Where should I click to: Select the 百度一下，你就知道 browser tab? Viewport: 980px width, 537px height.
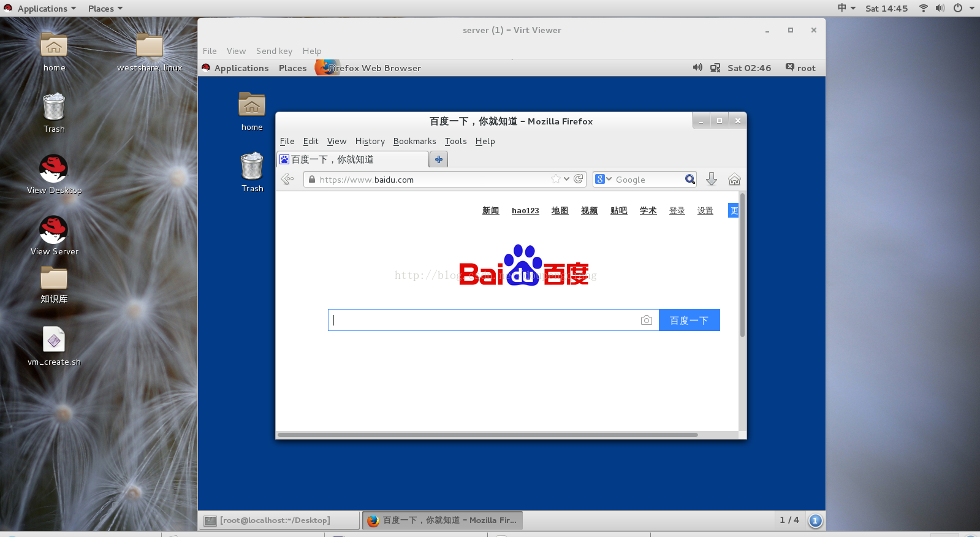coord(353,159)
